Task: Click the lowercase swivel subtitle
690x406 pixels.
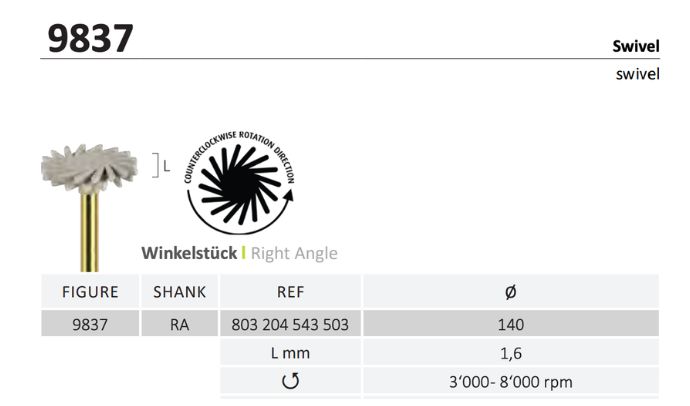Action: (637, 75)
